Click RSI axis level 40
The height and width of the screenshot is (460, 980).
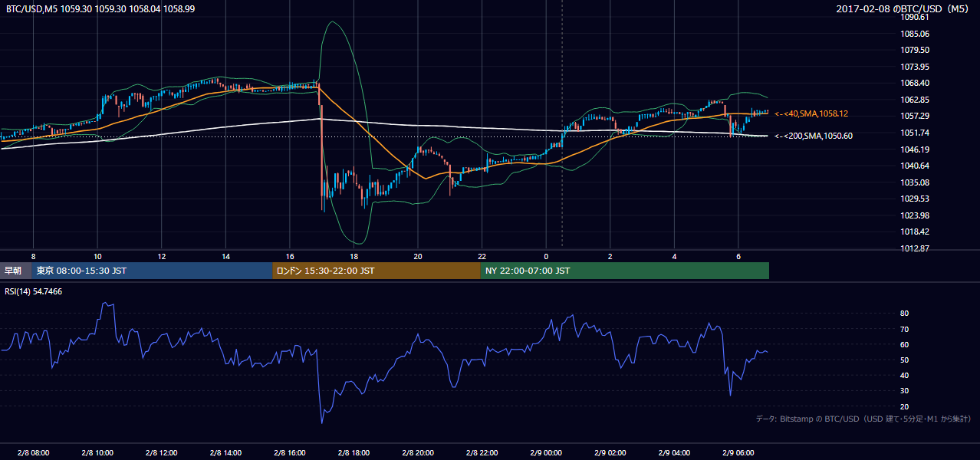pyautogui.click(x=905, y=375)
